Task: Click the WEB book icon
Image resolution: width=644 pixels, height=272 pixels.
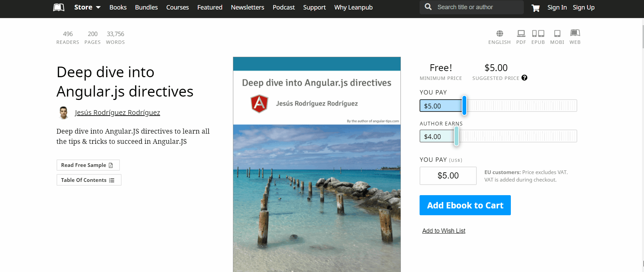Action: [x=575, y=33]
